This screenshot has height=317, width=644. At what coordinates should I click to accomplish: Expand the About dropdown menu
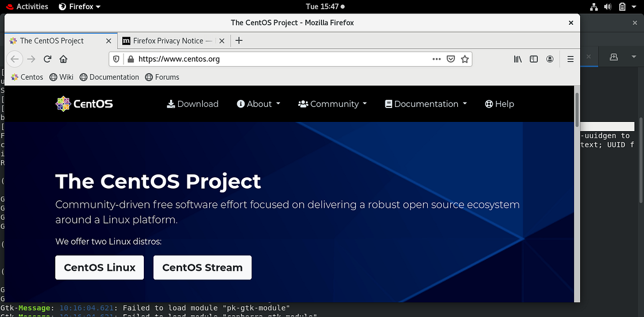(259, 104)
